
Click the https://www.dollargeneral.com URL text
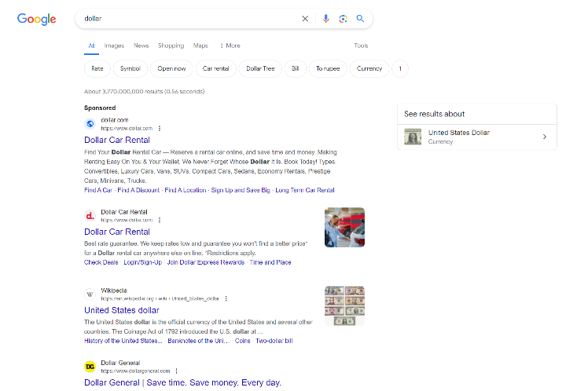coord(135,371)
